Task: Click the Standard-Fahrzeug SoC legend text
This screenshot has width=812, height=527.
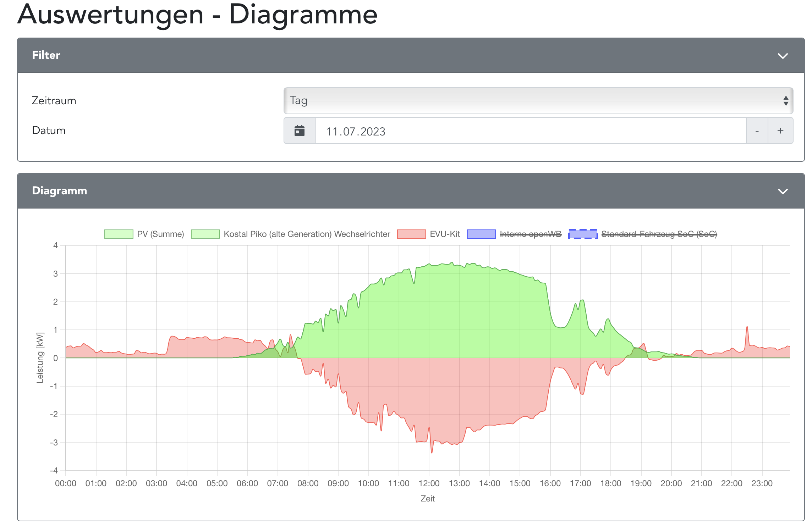Action: [659, 234]
